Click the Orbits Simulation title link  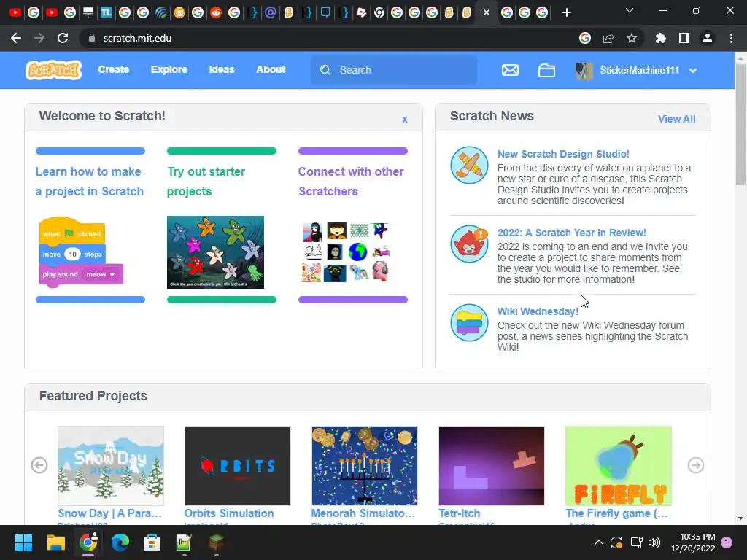(229, 513)
